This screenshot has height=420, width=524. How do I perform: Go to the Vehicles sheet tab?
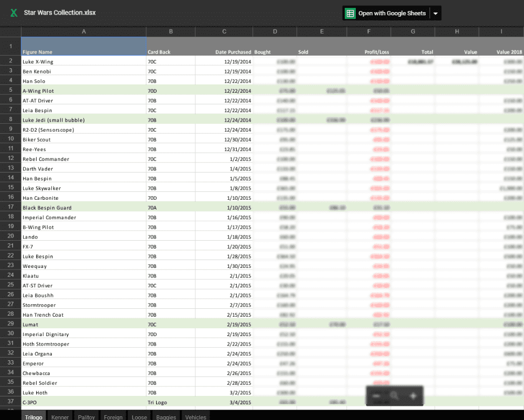(195, 417)
